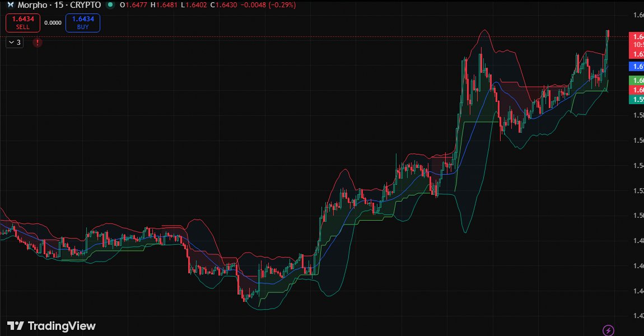Click the change value −0.0048 (−0.29%)
The image size is (644, 336).
click(268, 5)
